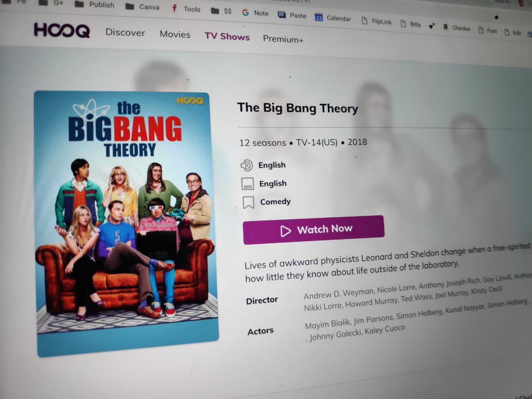Start playback with Watch Now button
532x399 pixels.
[x=313, y=229]
